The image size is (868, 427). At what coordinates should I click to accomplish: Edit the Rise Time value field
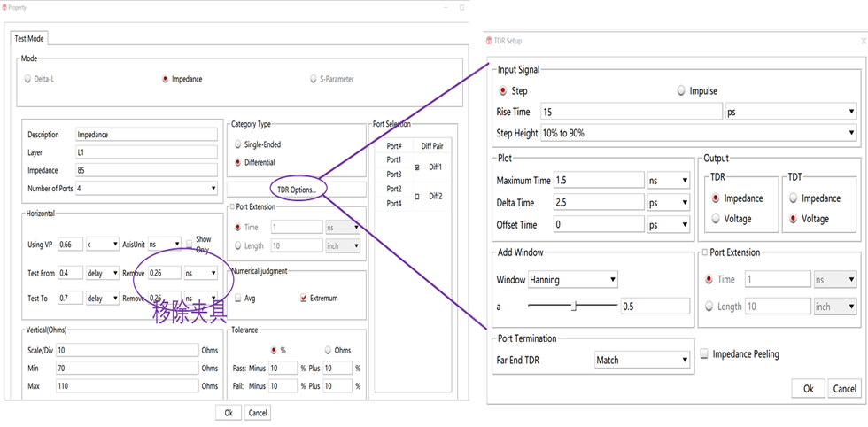632,112
